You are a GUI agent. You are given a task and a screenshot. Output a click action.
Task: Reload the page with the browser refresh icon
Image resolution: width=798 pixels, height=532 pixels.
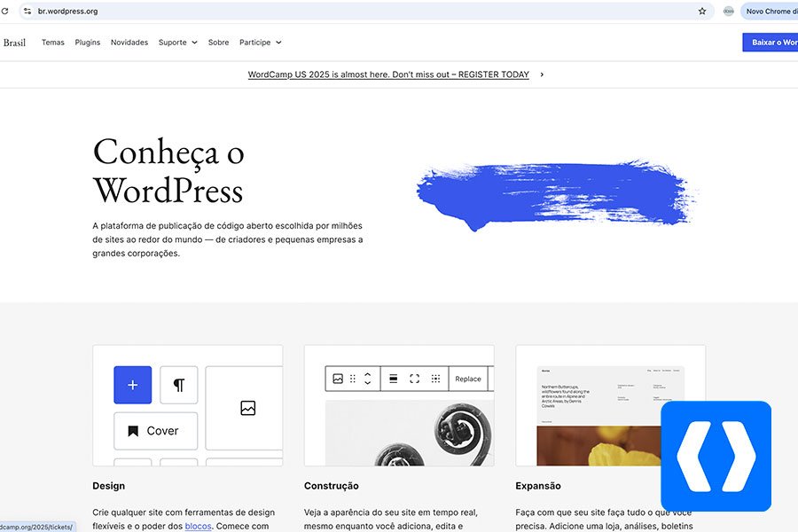pyautogui.click(x=4, y=11)
